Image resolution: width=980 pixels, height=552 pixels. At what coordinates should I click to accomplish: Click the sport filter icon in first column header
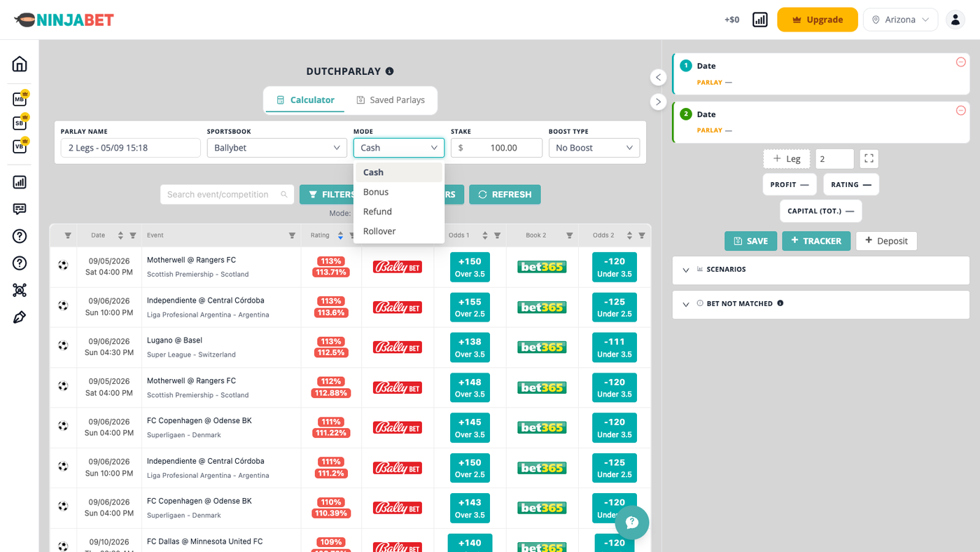tap(68, 235)
